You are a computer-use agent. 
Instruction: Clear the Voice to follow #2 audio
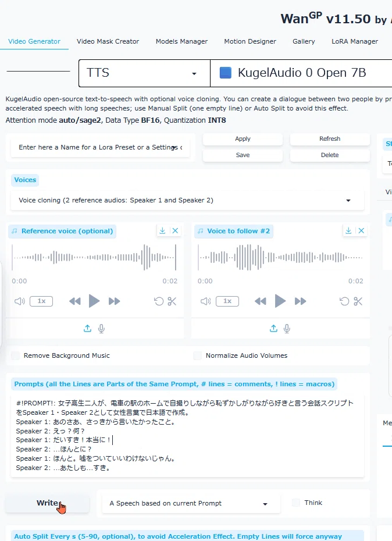point(361,231)
